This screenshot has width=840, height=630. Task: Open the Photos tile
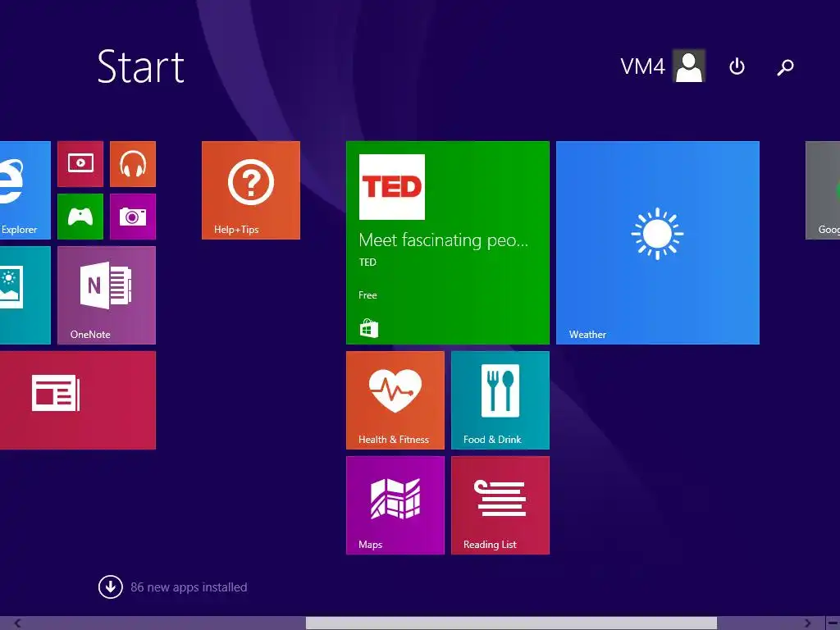(x=25, y=295)
